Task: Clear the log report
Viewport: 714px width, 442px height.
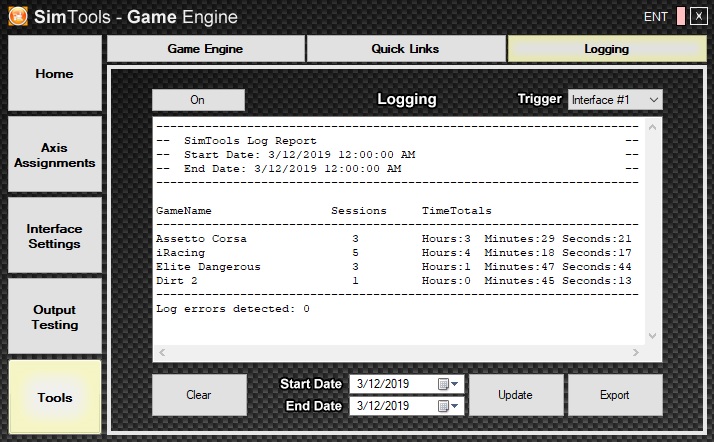Action: tap(199, 395)
